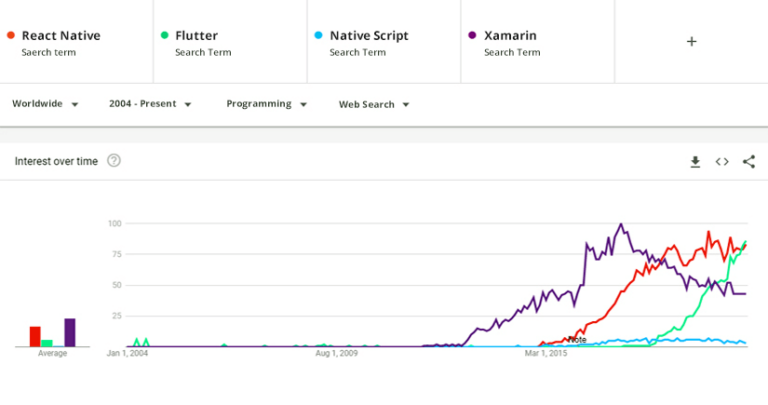Expand the Worldwide region dropdown
Viewport: 768px width, 405px height.
[x=45, y=104]
